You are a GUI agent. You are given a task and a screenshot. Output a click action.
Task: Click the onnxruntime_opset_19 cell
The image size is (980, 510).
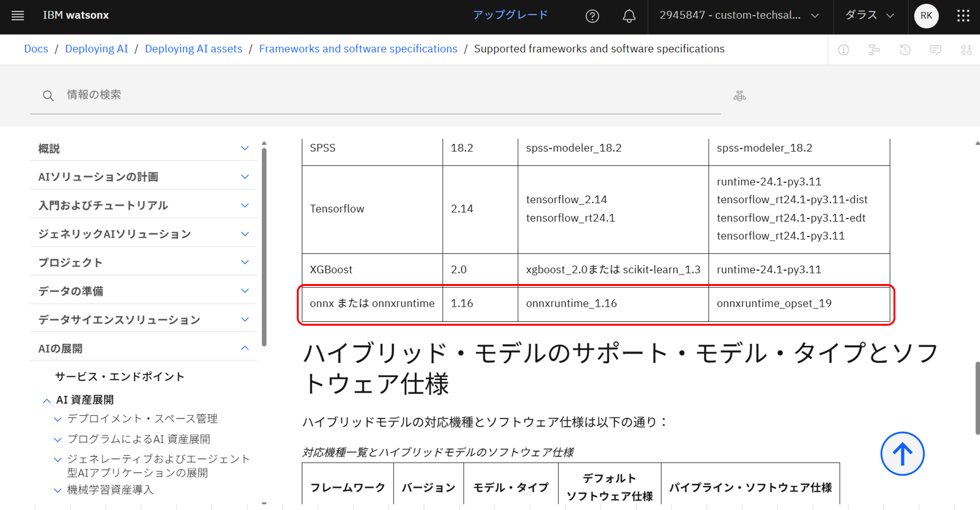click(x=799, y=304)
